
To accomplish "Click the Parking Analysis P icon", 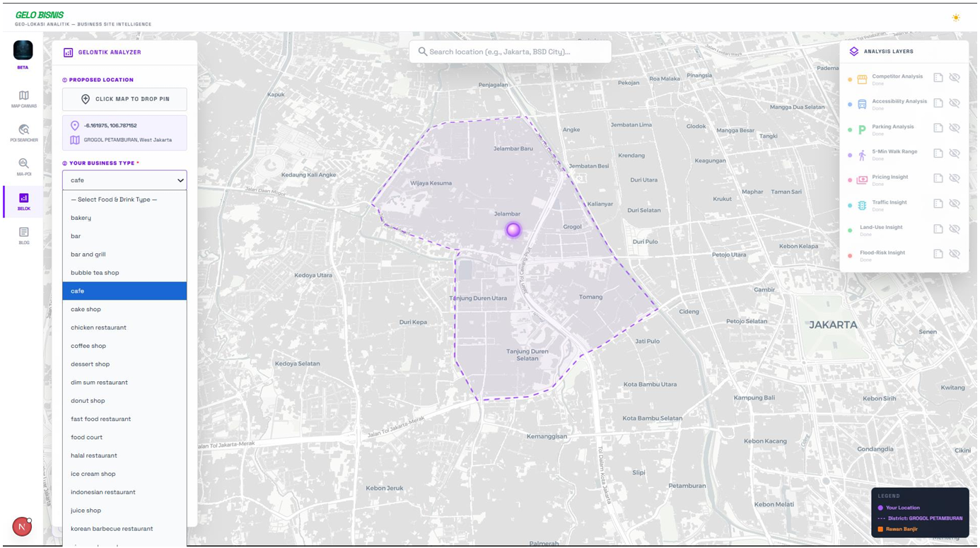I will [862, 130].
